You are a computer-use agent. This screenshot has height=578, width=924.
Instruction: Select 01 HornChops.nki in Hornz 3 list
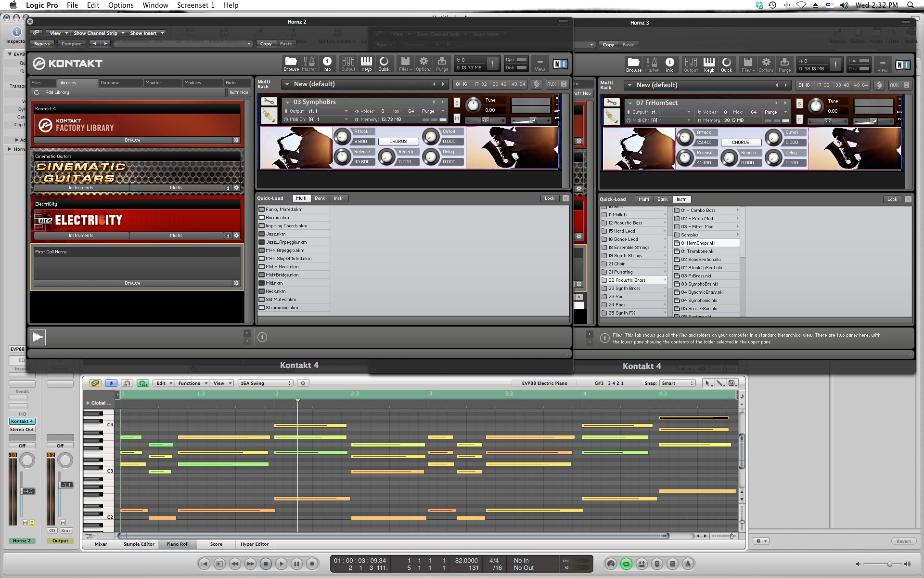point(706,243)
